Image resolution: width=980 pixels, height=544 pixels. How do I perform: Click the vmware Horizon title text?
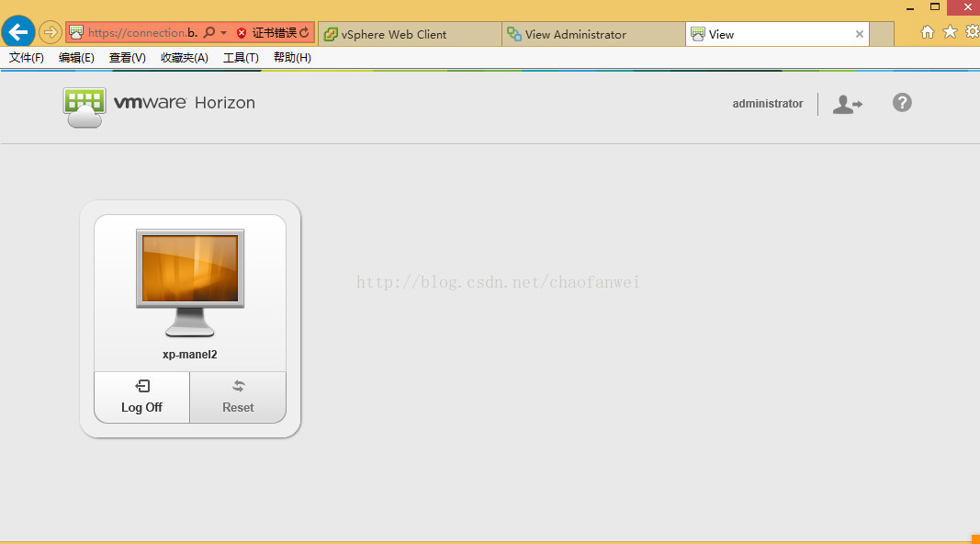[185, 103]
